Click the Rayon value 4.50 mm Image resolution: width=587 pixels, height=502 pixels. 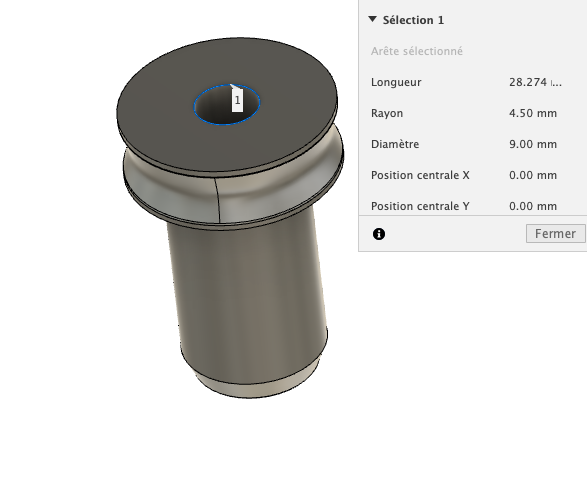pos(533,113)
